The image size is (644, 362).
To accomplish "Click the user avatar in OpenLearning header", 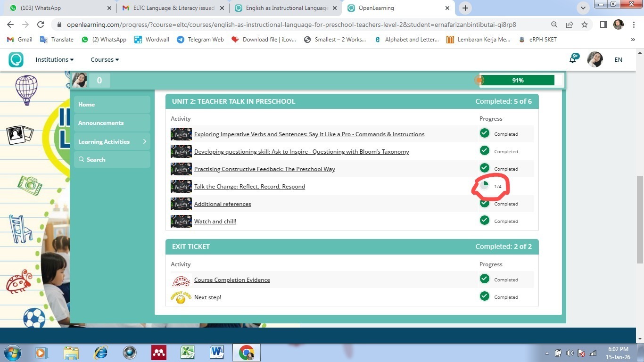I will point(595,59).
